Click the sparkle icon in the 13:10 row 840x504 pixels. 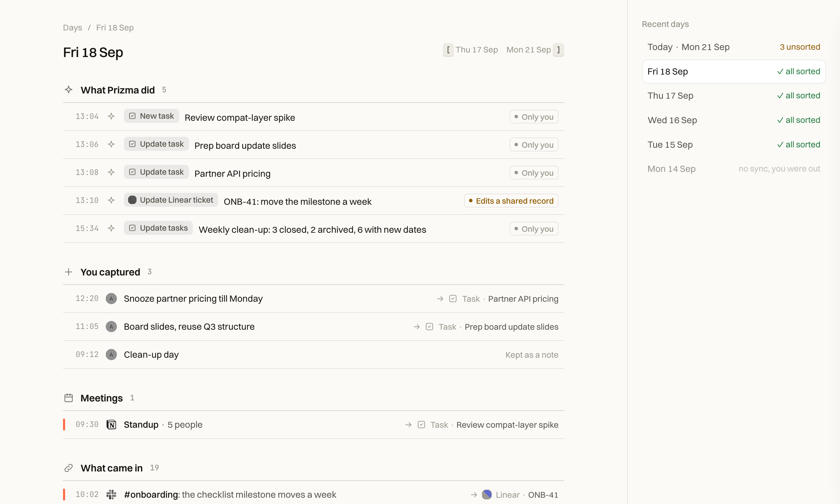(x=111, y=200)
